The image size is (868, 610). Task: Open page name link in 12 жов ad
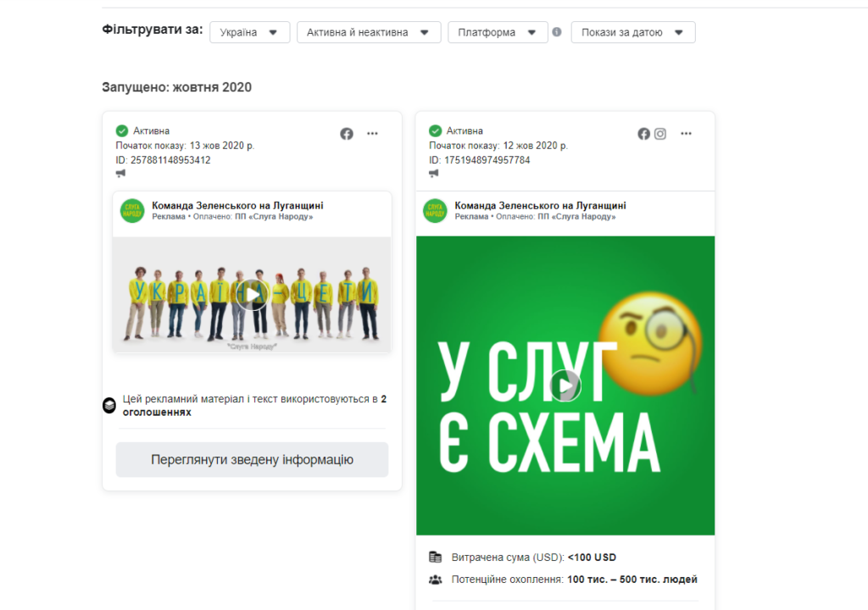coord(540,205)
